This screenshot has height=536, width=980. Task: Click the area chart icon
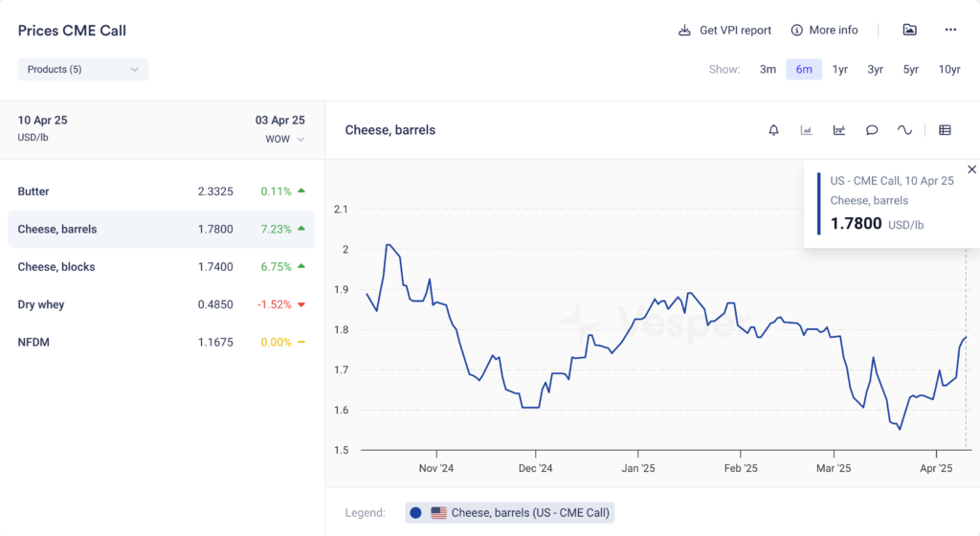click(x=807, y=130)
